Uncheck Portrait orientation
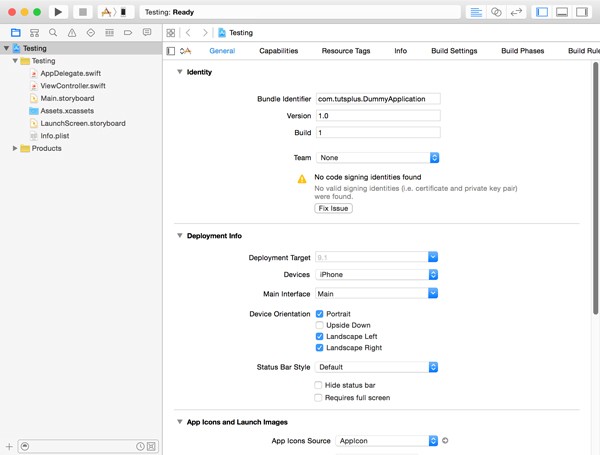 (x=320, y=314)
